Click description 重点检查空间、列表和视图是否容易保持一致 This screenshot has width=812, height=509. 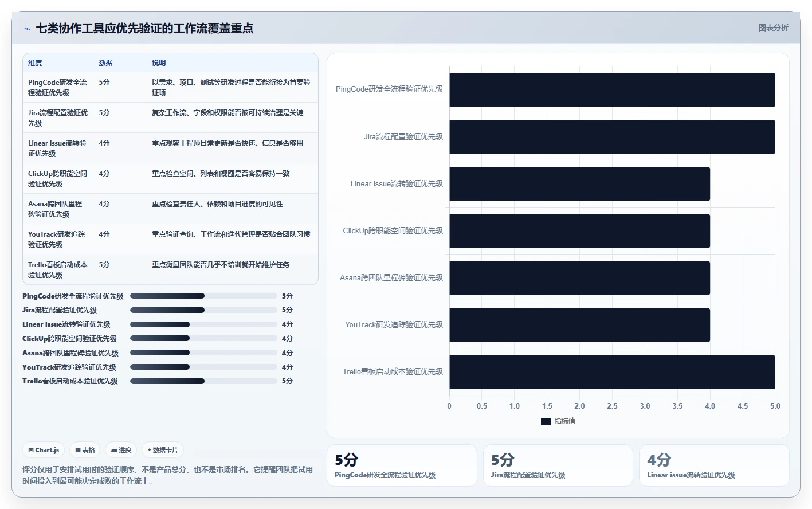point(221,174)
